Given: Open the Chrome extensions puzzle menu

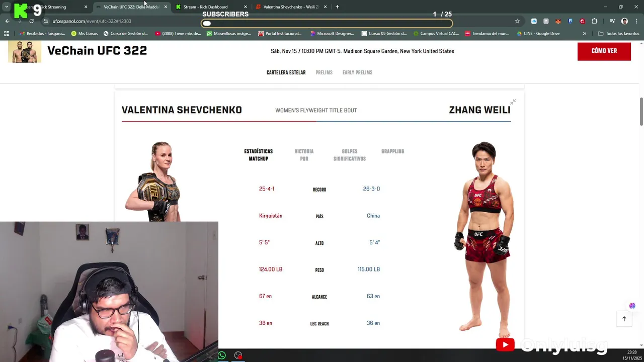Looking at the screenshot, I should 594,21.
